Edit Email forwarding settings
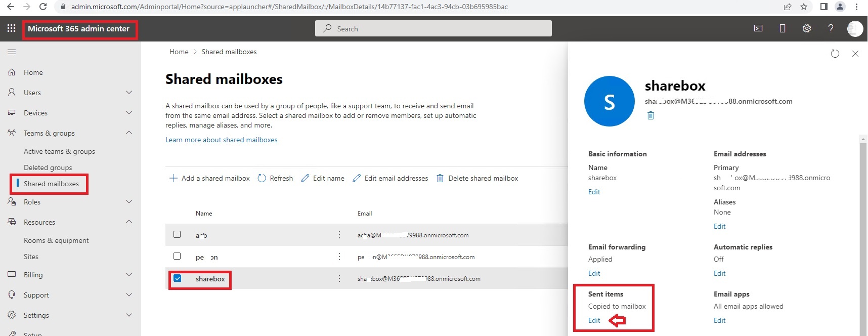Viewport: 868px width, 336px height. (x=594, y=273)
